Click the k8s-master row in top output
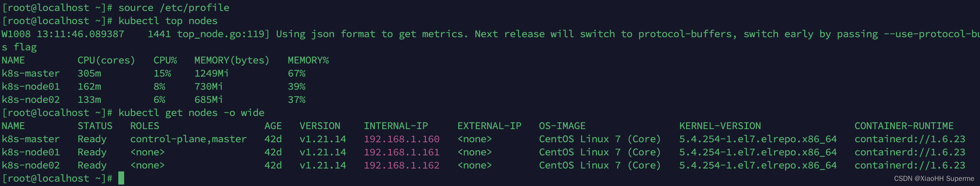This screenshot has height=186, width=980. point(154,73)
